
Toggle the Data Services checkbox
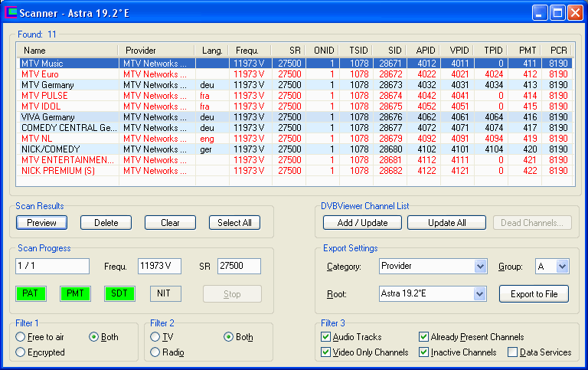coord(513,352)
